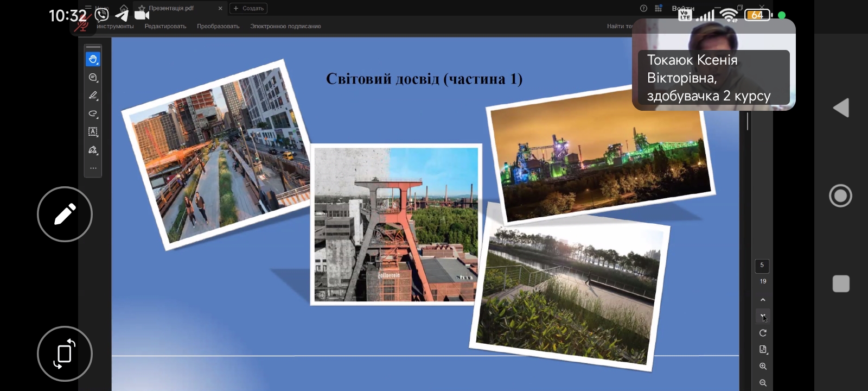Tap the rotate screen round button
Viewport: 868px width, 391px height.
[65, 354]
